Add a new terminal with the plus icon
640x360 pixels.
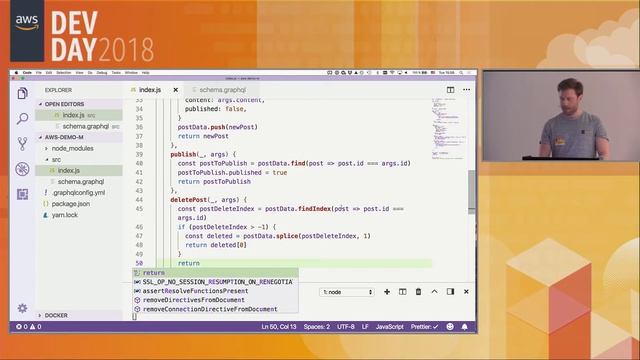coord(387,292)
